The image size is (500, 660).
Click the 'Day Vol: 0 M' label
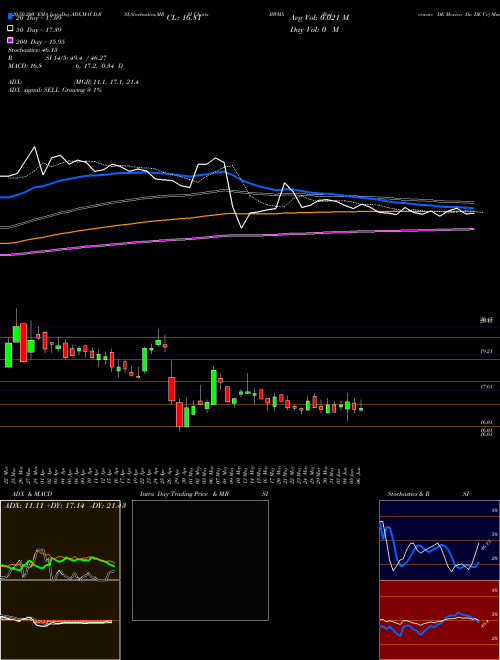point(314,30)
